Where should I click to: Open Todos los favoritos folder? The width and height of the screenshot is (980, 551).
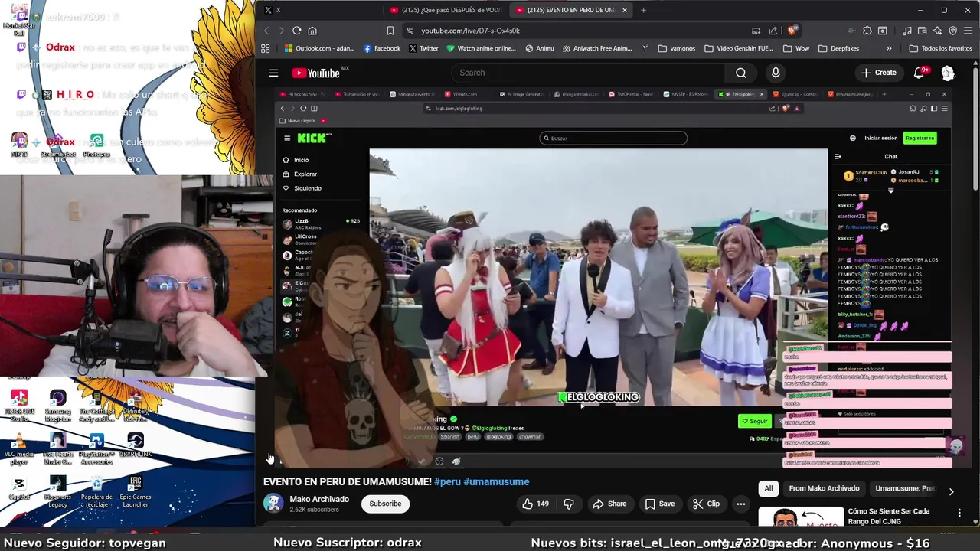(940, 48)
